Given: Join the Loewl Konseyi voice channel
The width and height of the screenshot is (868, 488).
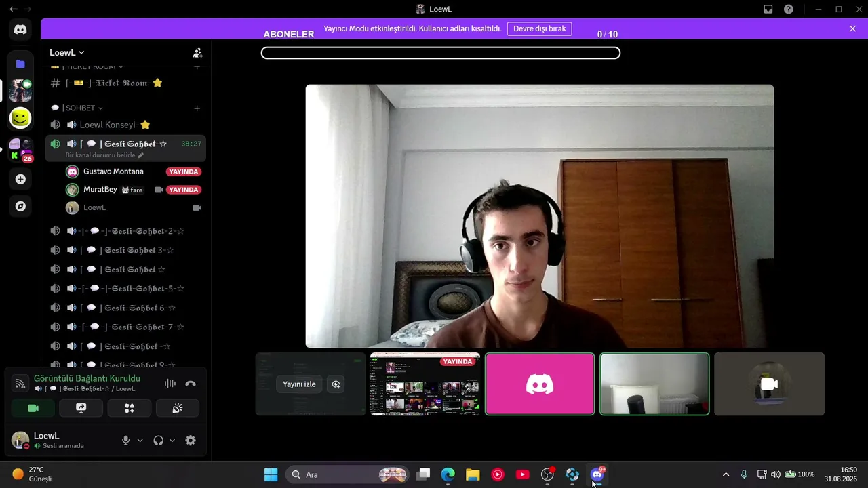Looking at the screenshot, I should 125,125.
